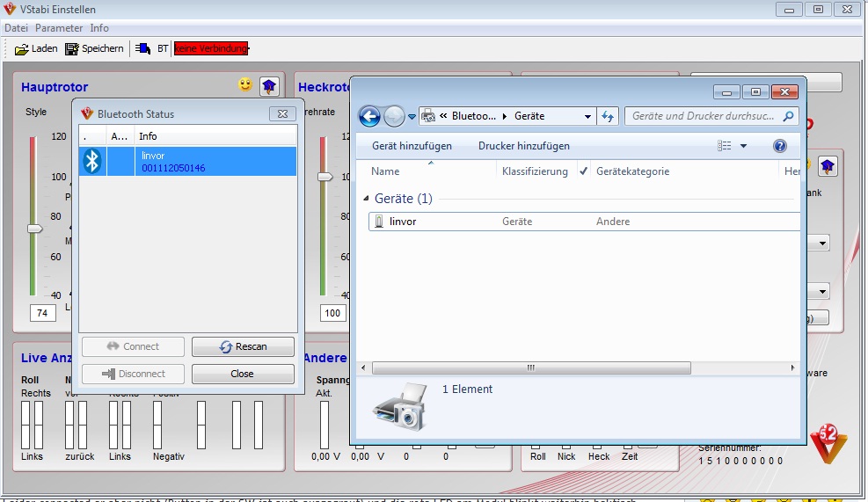The height and width of the screenshot is (502, 868).
Task: Open the lower dropdown in right panel
Action: tap(822, 291)
